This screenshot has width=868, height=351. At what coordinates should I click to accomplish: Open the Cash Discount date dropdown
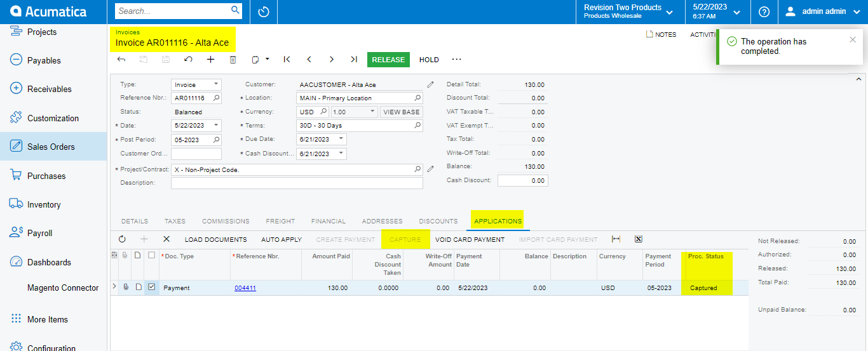pos(341,154)
